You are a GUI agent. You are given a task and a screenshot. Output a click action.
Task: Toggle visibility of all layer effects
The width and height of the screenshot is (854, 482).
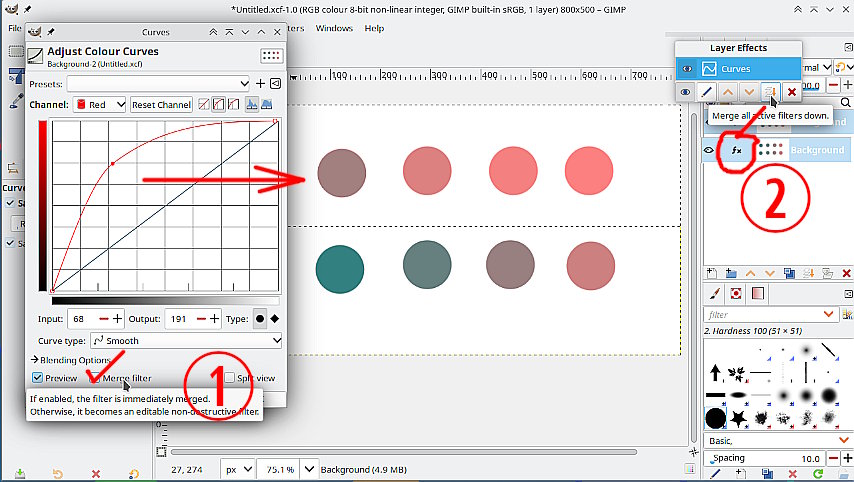[x=685, y=92]
